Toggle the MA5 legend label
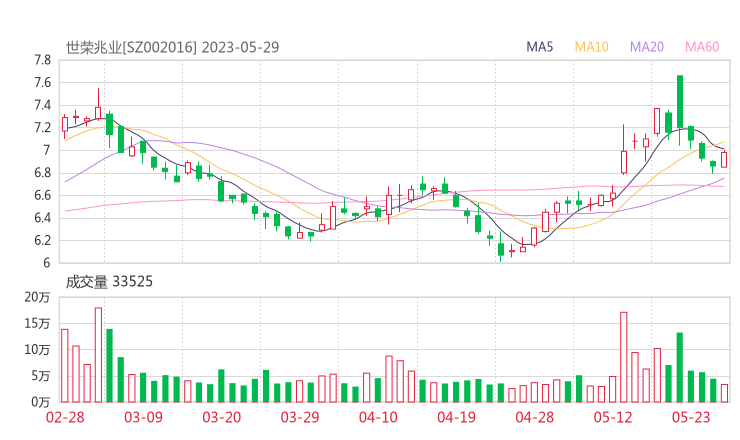 tap(540, 47)
